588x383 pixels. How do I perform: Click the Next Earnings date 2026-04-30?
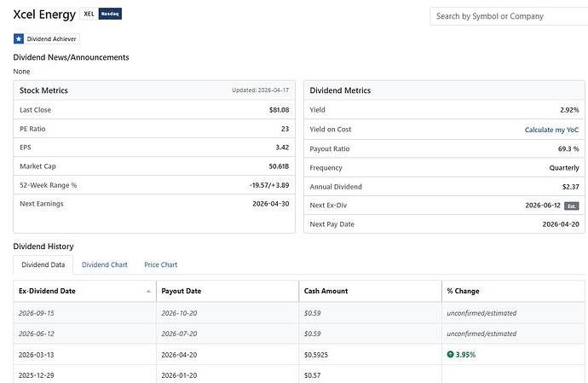271,204
